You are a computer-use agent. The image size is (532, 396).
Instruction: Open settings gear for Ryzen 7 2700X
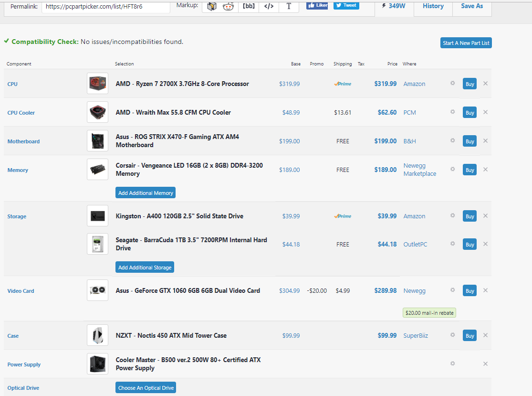453,83
